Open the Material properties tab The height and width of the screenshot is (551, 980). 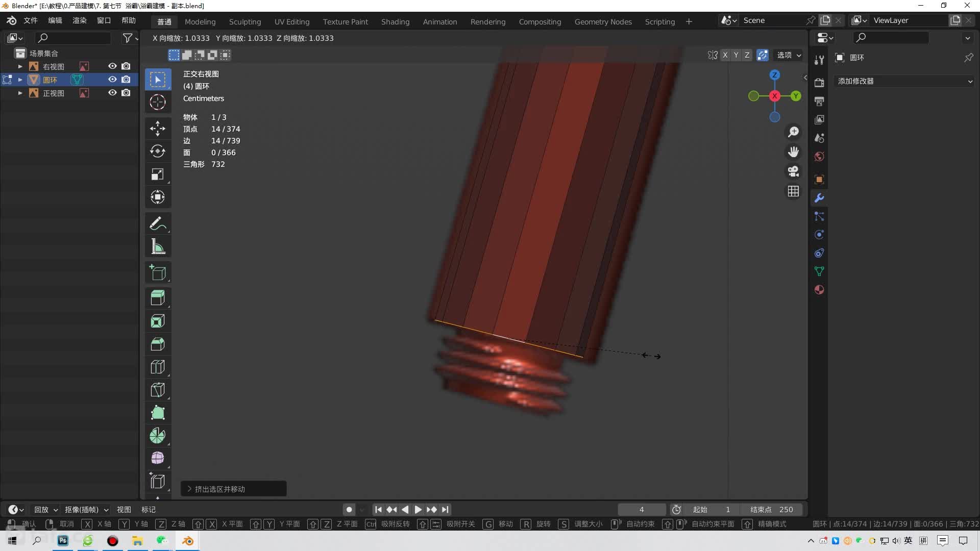(819, 290)
